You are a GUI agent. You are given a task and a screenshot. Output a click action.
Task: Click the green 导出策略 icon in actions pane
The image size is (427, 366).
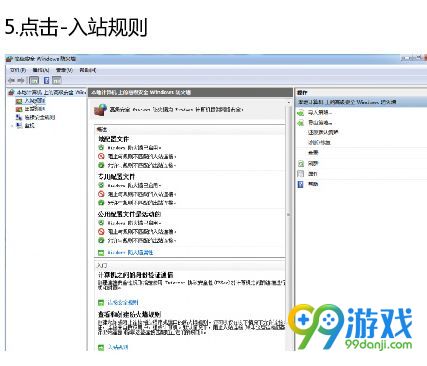301,123
